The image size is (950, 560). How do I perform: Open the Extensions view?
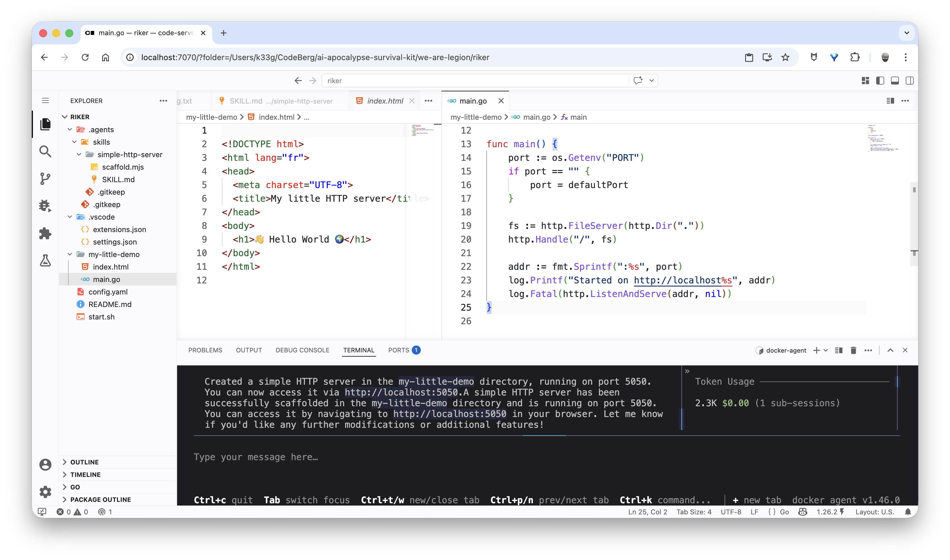[45, 233]
